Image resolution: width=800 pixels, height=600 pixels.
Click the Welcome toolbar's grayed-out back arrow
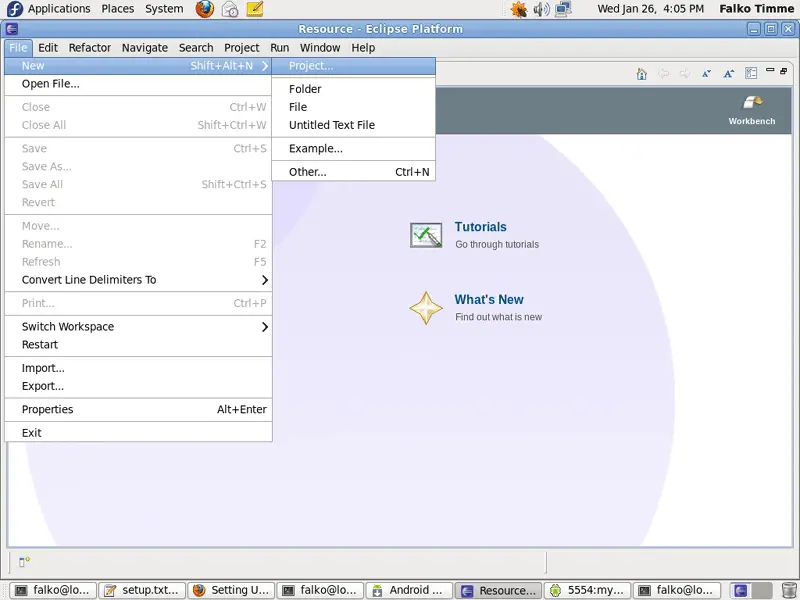663,74
